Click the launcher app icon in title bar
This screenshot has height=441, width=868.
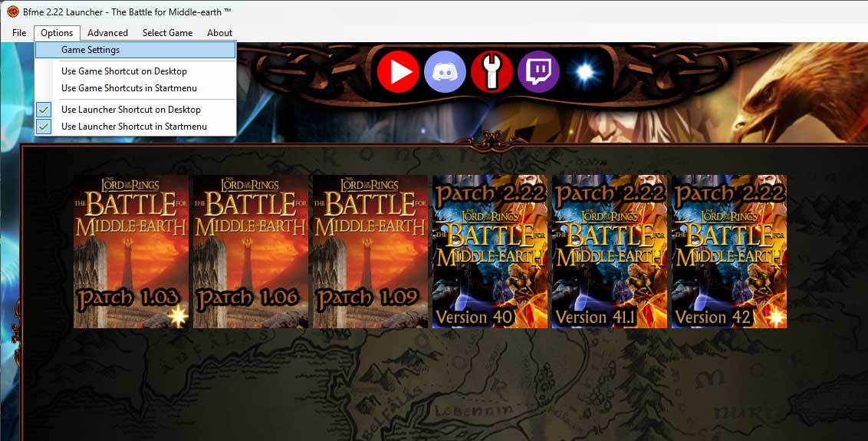coord(13,11)
